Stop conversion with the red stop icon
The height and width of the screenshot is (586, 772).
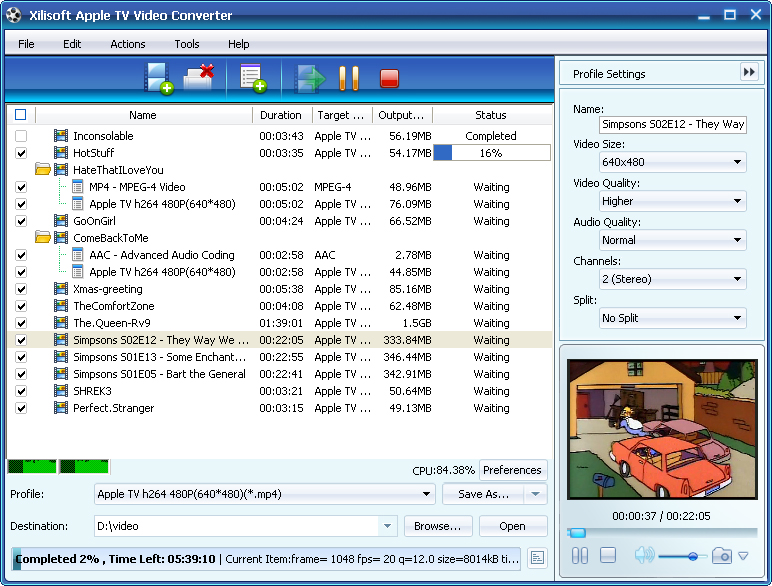point(389,78)
